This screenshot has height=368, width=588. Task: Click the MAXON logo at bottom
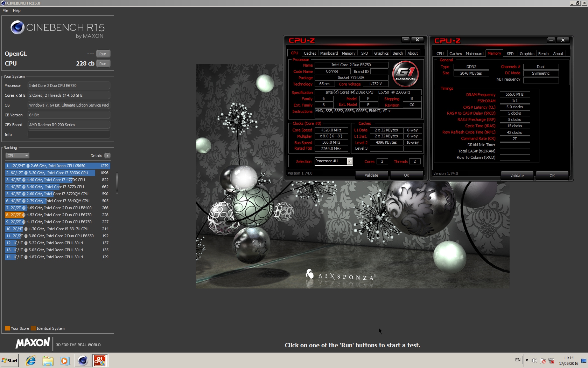click(x=33, y=343)
